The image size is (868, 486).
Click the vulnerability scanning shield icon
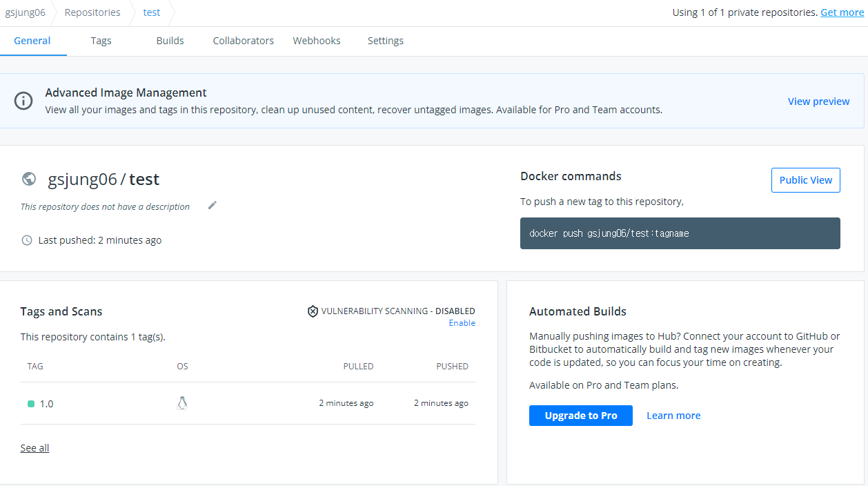tap(313, 311)
